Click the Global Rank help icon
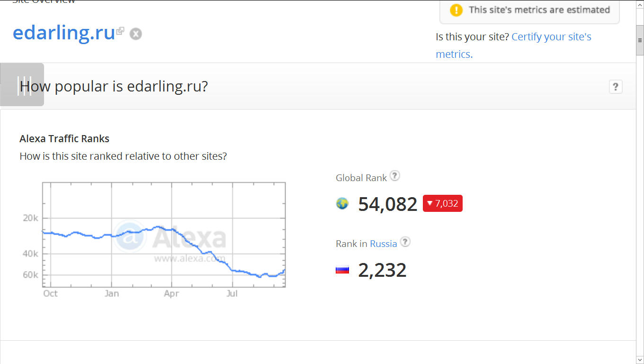The width and height of the screenshot is (644, 364). click(394, 176)
